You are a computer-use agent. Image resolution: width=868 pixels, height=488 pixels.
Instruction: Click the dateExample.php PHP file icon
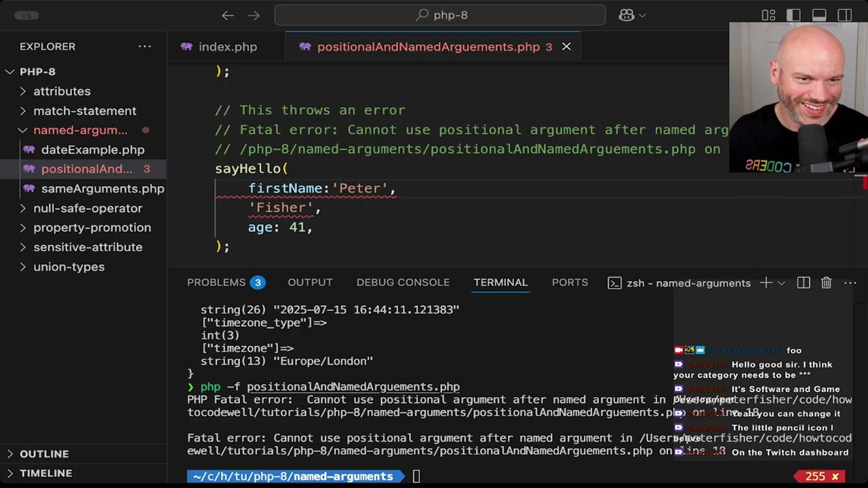click(28, 150)
